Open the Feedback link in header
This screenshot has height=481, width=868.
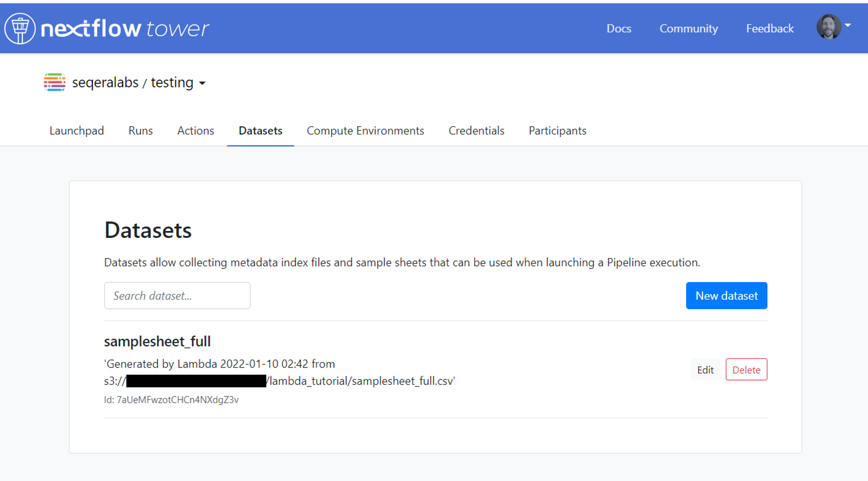pyautogui.click(x=769, y=28)
